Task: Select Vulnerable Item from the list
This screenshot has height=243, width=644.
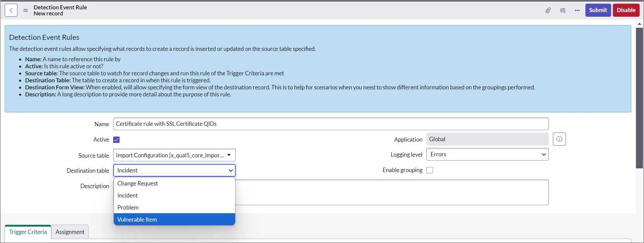Action: coord(174,220)
